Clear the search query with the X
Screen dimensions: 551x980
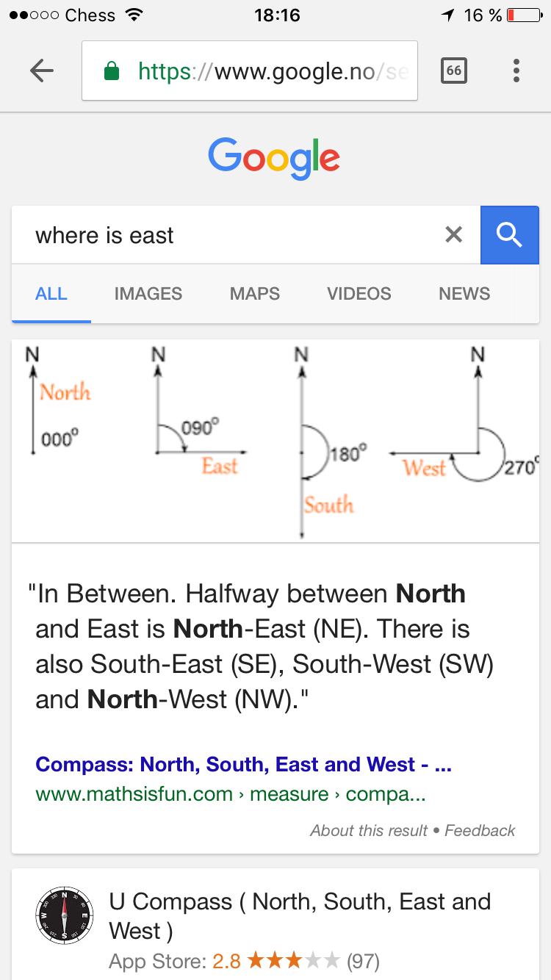click(454, 235)
